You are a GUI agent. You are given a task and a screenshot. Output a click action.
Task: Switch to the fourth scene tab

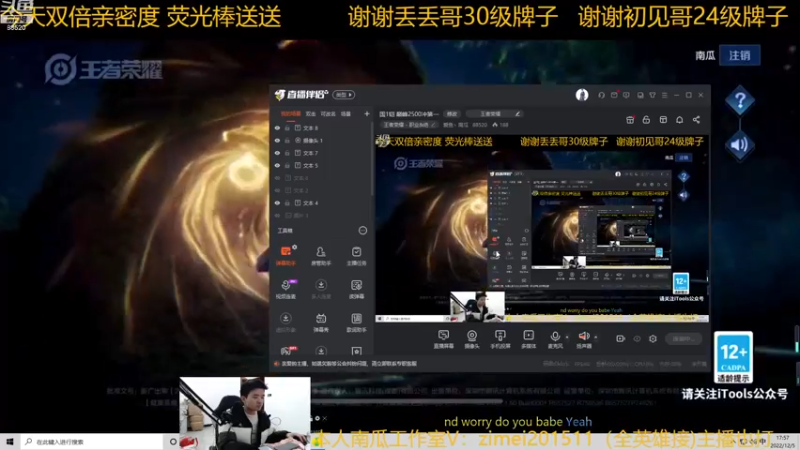(346, 114)
